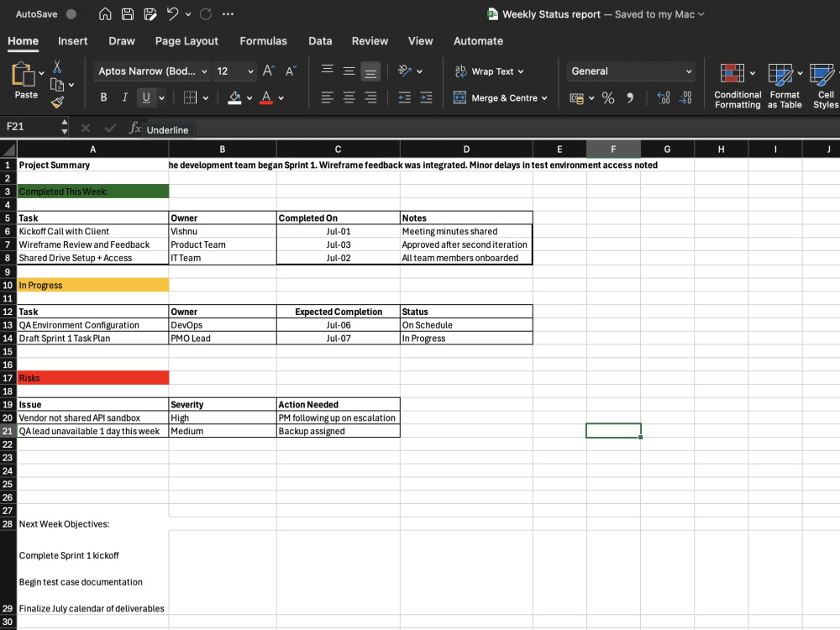Increase decimal places
This screenshot has height=630, width=840.
664,98
